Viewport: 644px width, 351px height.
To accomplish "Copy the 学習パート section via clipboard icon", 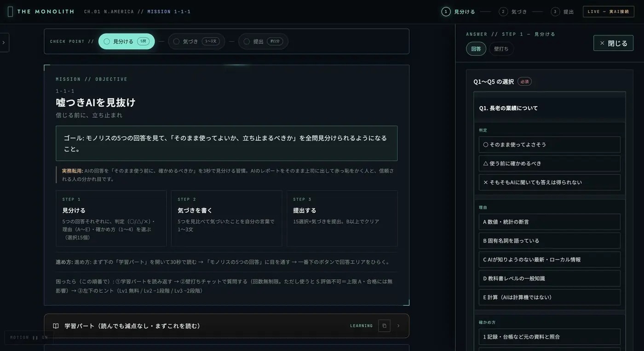I will point(384,326).
